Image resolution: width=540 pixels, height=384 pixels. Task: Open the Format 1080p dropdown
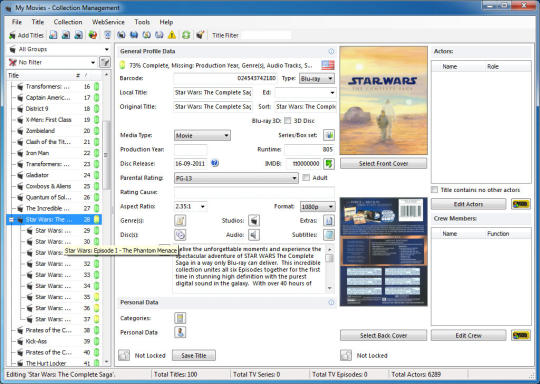tap(317, 207)
